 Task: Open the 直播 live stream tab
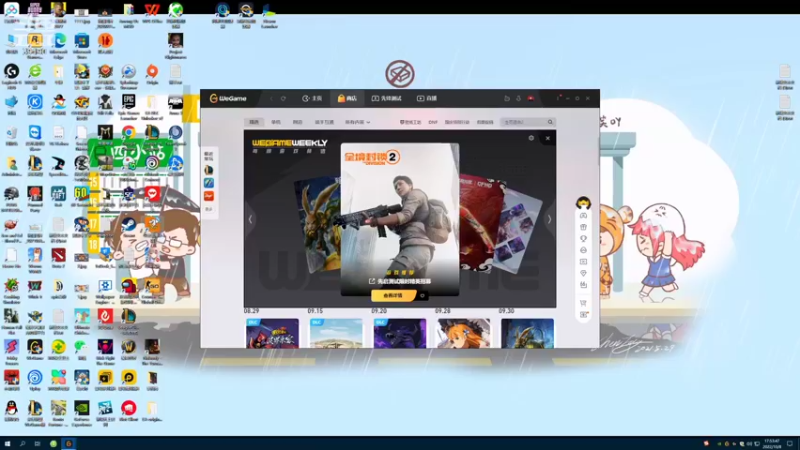[x=427, y=98]
